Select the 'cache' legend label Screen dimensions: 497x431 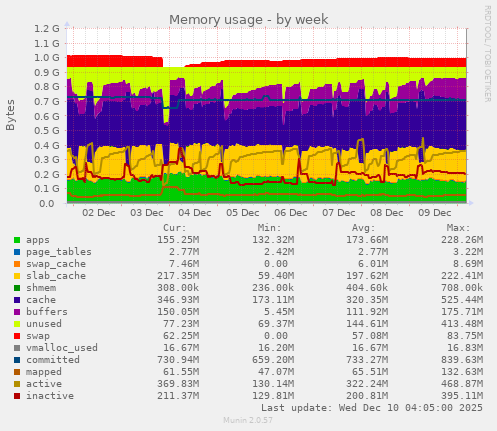[41, 300]
